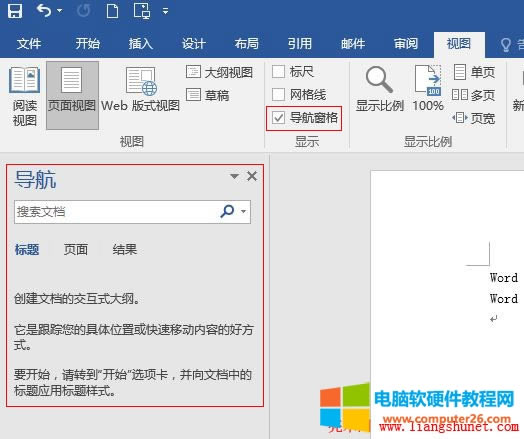Switch to the 邮件 tab
The image size is (524, 439).
pyautogui.click(x=353, y=44)
